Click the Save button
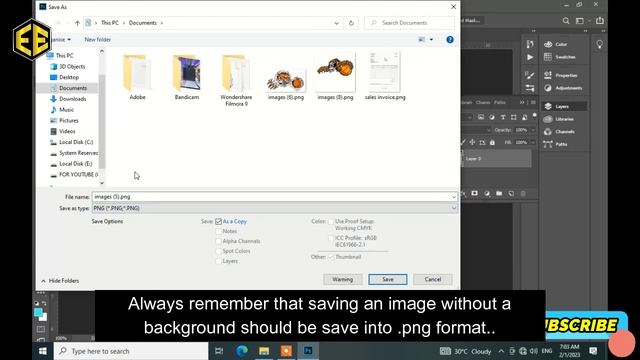The image size is (640, 360). pos(388,279)
